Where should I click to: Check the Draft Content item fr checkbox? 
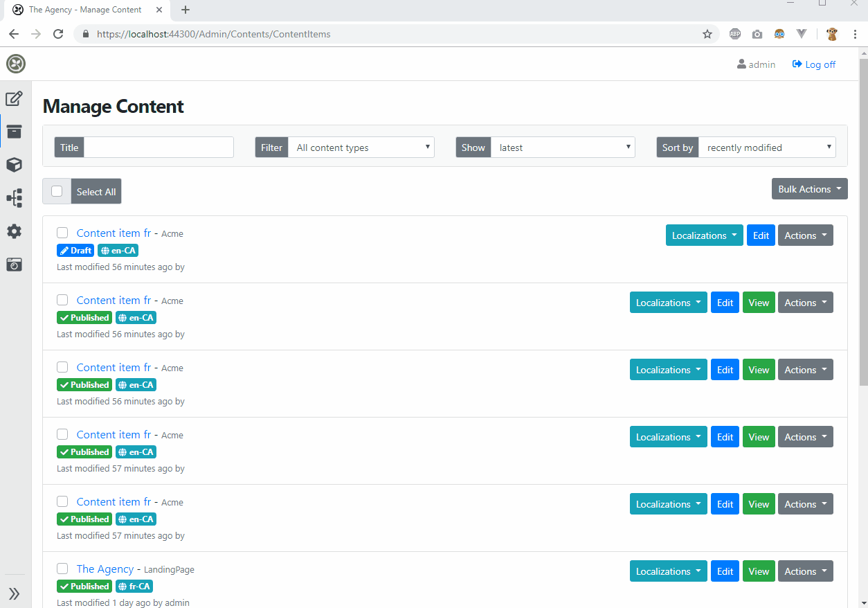(62, 233)
